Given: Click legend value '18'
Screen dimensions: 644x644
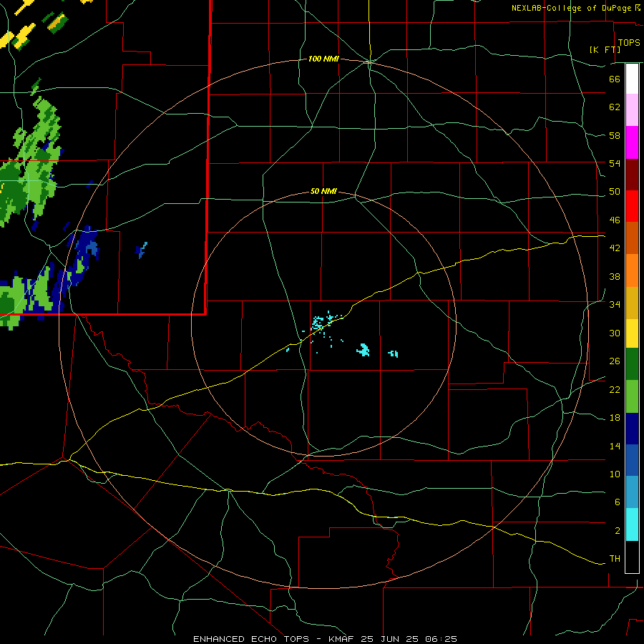Looking at the screenshot, I should click(615, 418).
